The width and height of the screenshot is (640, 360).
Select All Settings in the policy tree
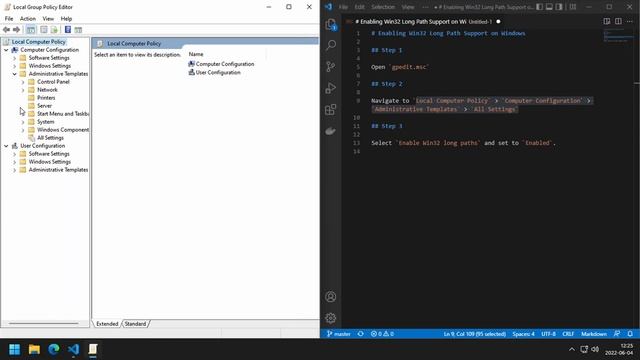[x=50, y=138]
